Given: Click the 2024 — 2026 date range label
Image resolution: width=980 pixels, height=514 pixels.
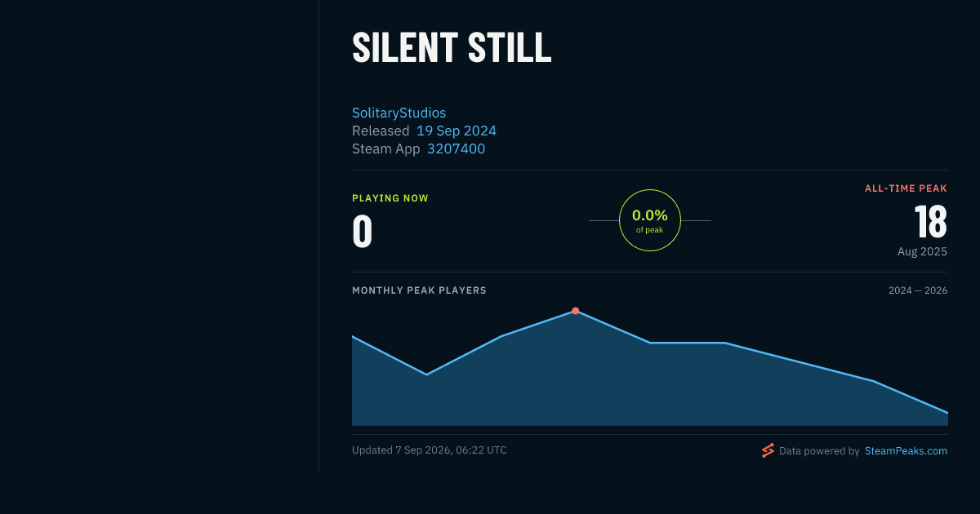Looking at the screenshot, I should (918, 290).
